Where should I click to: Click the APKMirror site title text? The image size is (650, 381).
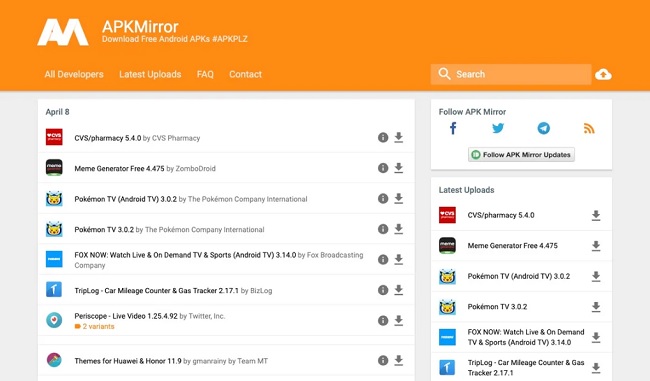click(140, 27)
